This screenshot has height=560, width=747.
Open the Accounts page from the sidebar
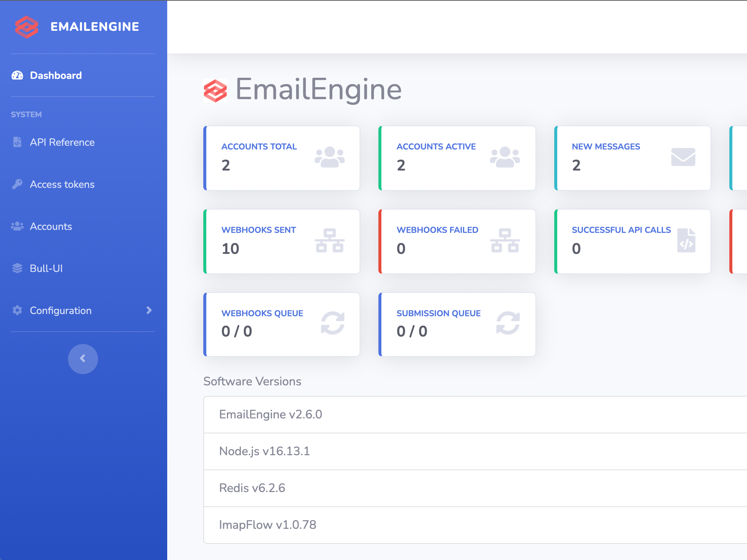[x=51, y=226]
